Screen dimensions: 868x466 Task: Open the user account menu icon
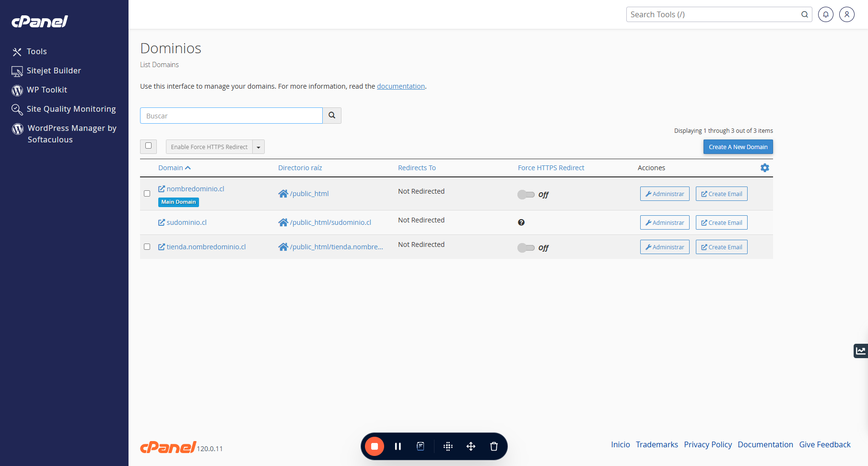[847, 14]
